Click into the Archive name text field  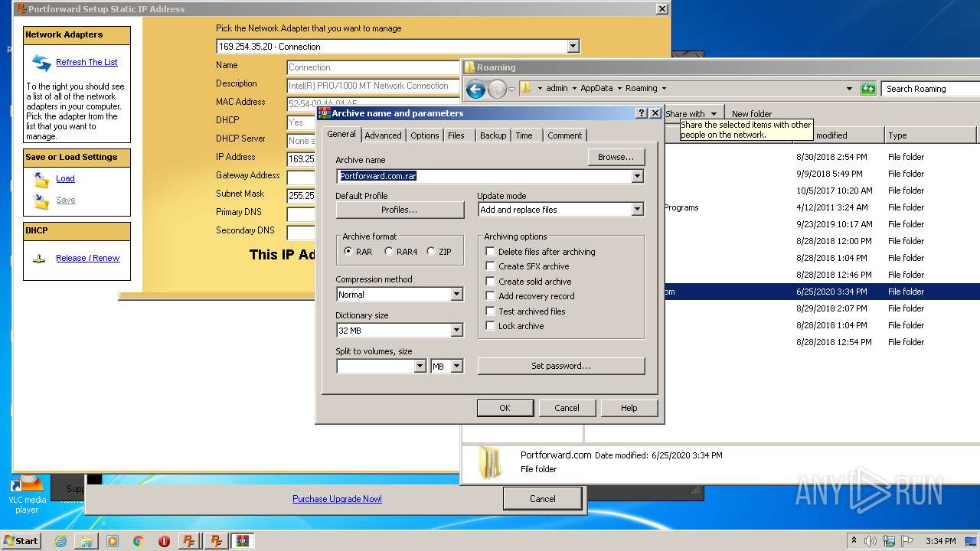pos(484,176)
